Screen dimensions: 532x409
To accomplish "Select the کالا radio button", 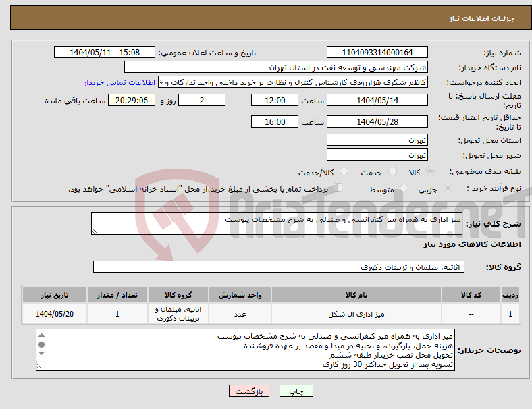I will click(430, 171).
